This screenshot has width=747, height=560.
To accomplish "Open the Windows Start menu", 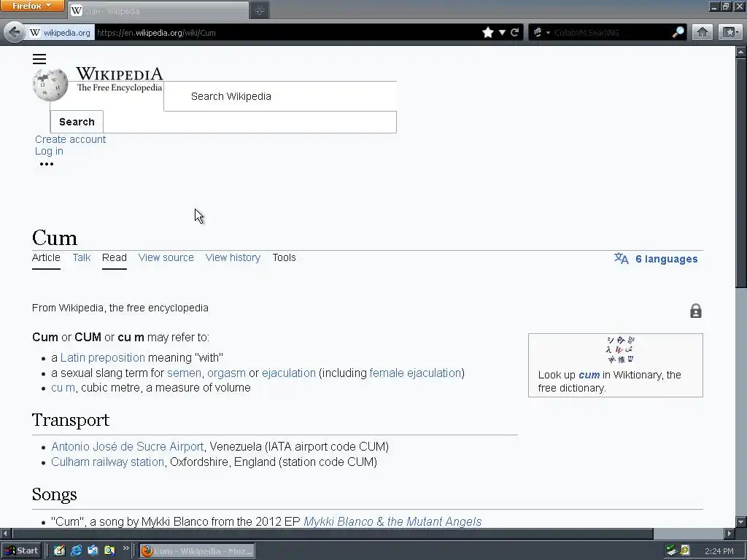I will pos(21,551).
